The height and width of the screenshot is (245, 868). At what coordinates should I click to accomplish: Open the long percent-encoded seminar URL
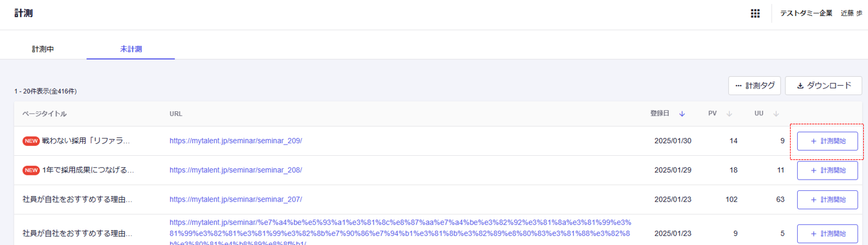point(400,233)
